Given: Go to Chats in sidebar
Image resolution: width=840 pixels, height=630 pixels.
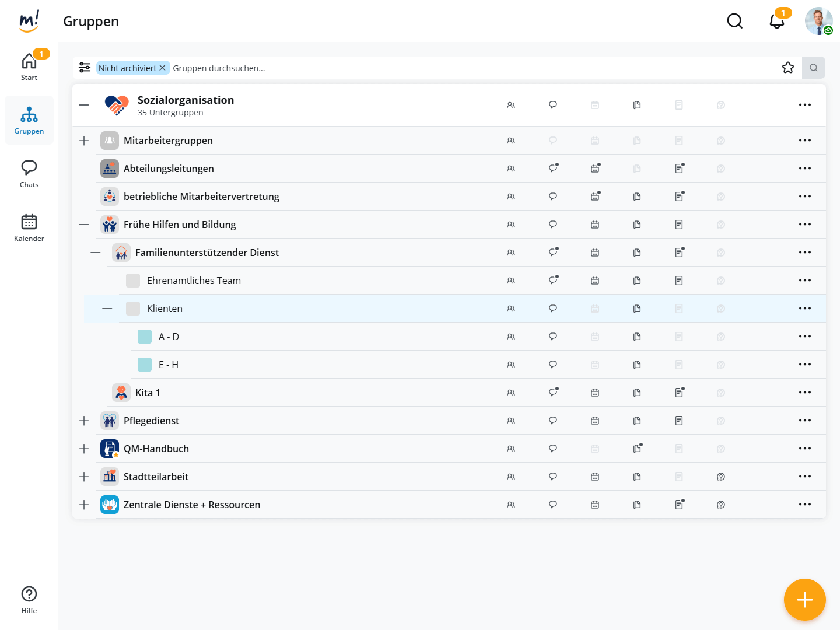Looking at the screenshot, I should click(29, 174).
